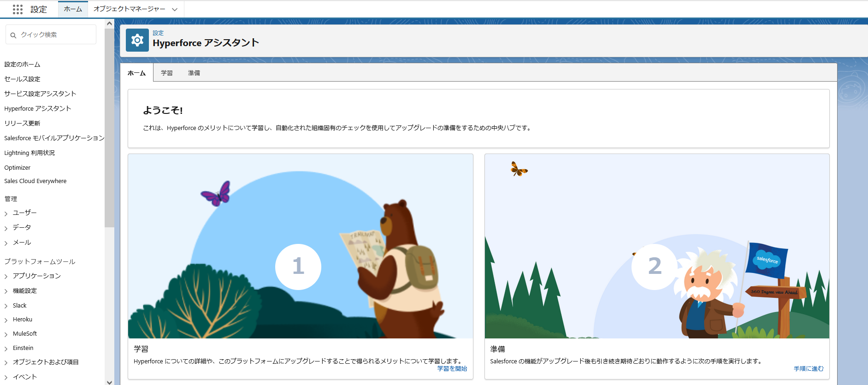This screenshot has height=385, width=868.
Task: Open the オブジェクトマネージャー dropdown arrow
Action: [175, 9]
